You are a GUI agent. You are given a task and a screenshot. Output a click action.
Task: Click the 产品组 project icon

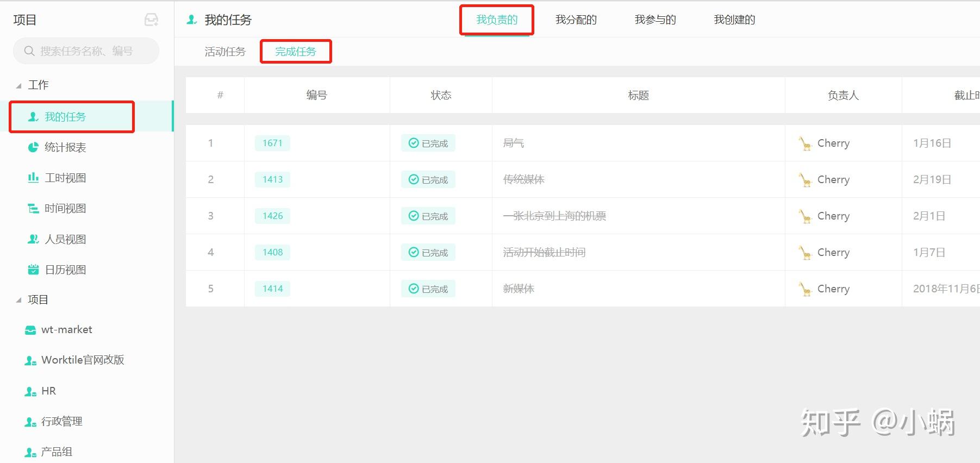pyautogui.click(x=30, y=452)
